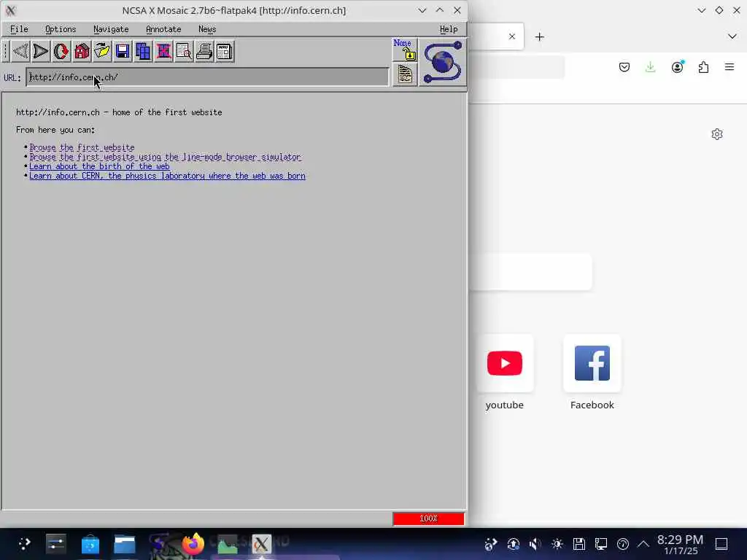The width and height of the screenshot is (747, 560).
Task: Open the volume control in system tray
Action: [535, 544]
